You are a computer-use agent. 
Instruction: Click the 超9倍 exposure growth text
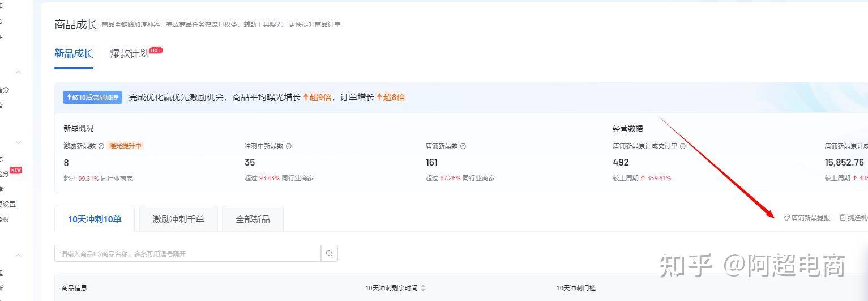coord(320,97)
